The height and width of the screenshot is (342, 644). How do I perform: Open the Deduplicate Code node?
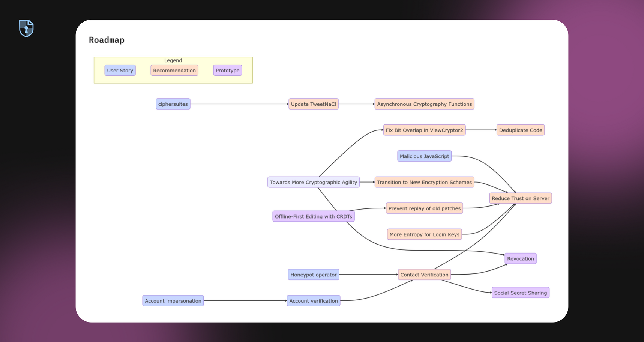(x=520, y=130)
